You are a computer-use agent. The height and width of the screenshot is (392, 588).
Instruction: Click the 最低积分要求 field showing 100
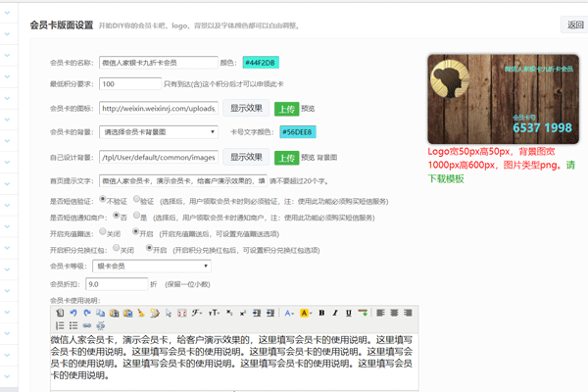pyautogui.click(x=130, y=84)
